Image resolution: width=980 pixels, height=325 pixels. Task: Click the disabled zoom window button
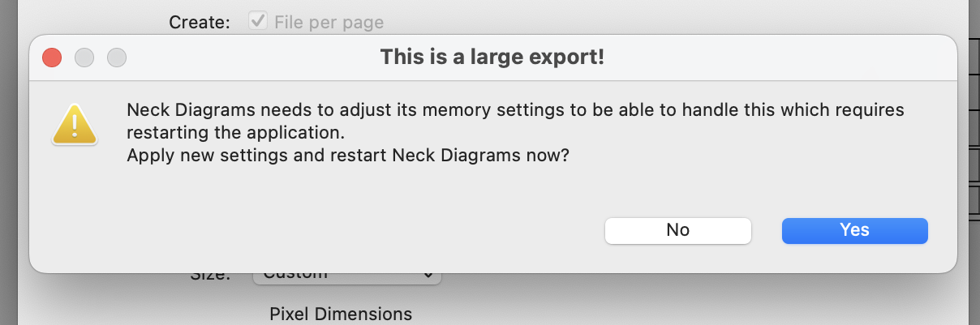pos(117,58)
